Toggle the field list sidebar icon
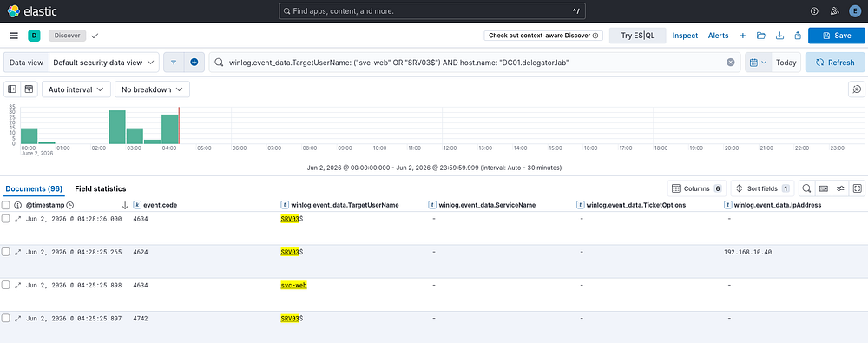This screenshot has width=868, height=343. pyautogui.click(x=12, y=89)
